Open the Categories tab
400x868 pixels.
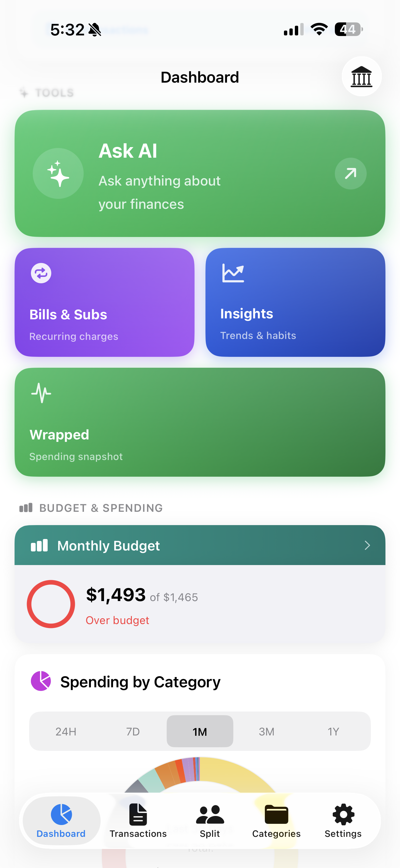click(276, 820)
